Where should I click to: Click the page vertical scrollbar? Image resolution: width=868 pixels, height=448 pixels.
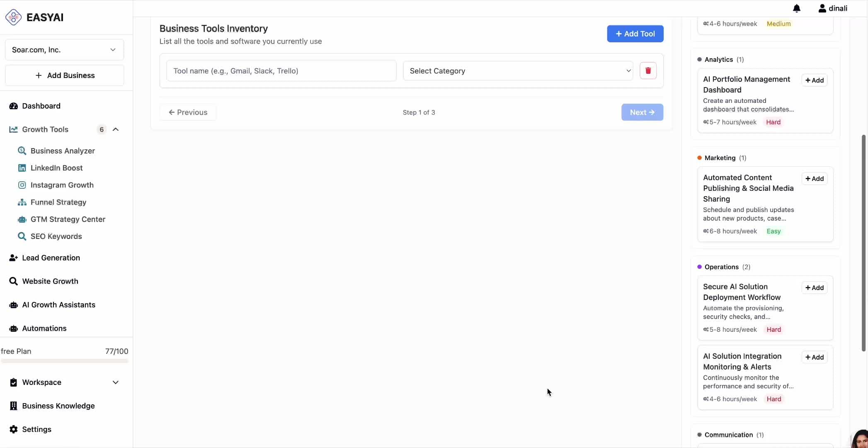coord(864,243)
